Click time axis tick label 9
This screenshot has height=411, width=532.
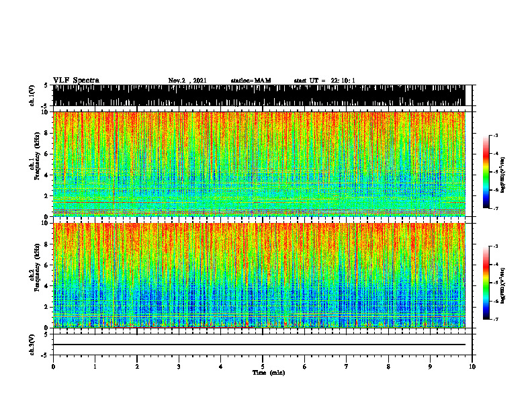[430, 367]
